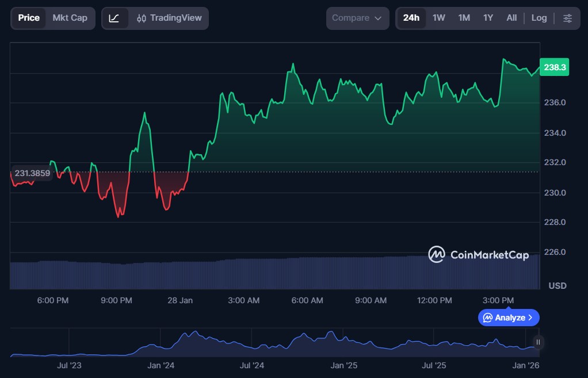This screenshot has height=378, width=588.
Task: Open chart settings sliders icon
Action: pos(567,18)
